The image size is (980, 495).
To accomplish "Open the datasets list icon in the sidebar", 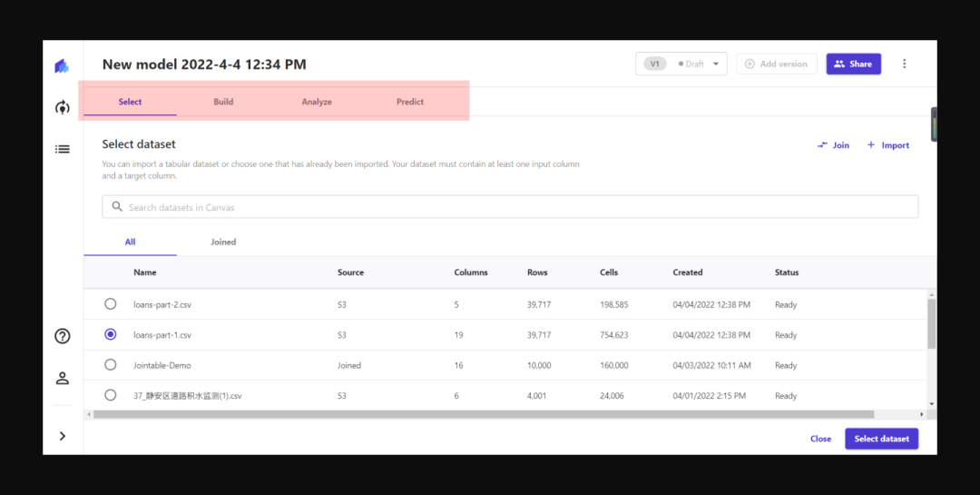I will coord(62,149).
